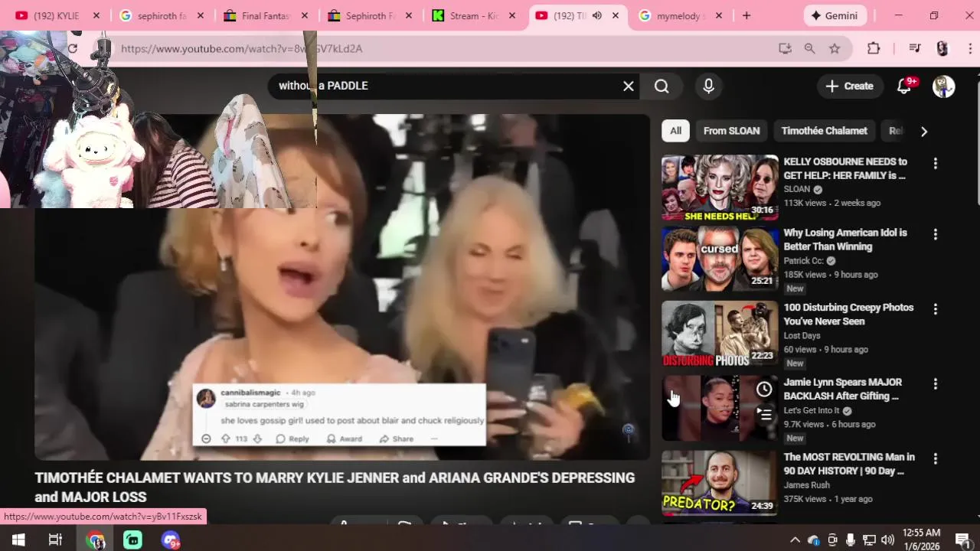The height and width of the screenshot is (551, 980).
Task: Click the YouTube URL in the address bar
Action: (242, 48)
